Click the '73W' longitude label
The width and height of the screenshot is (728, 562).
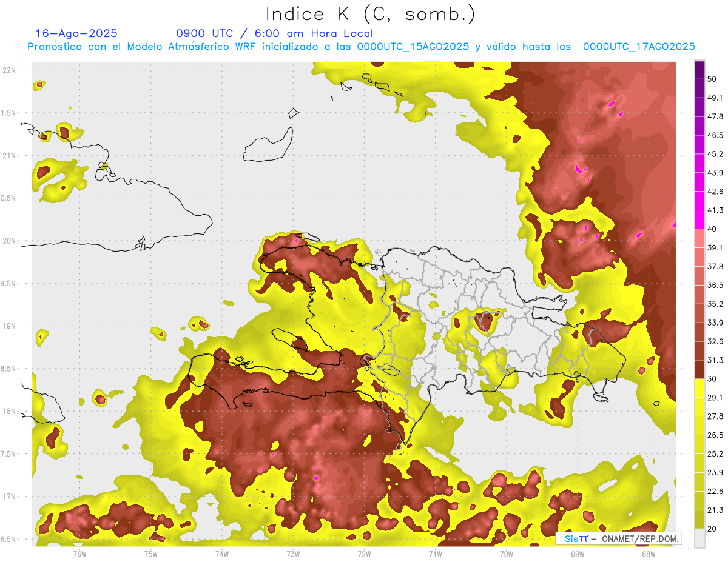pyautogui.click(x=293, y=554)
